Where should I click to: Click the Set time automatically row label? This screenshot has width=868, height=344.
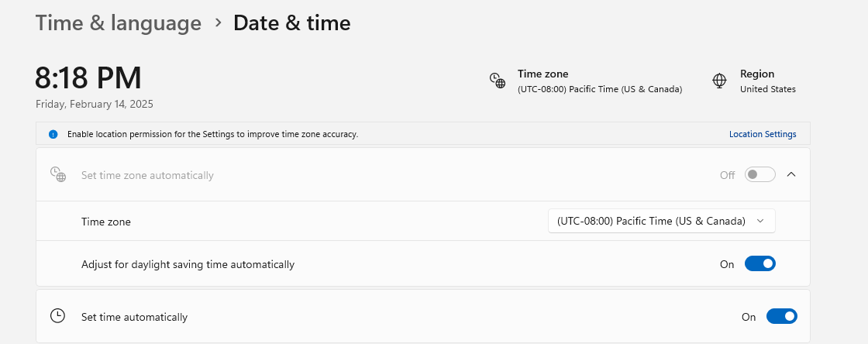point(135,317)
